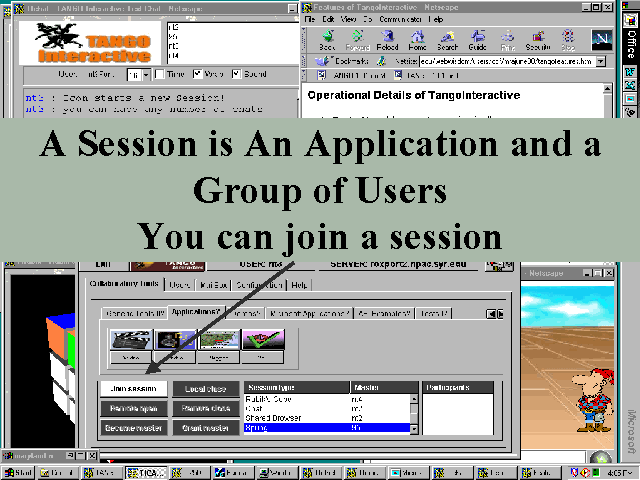This screenshot has height=480, width=640.
Task: Click the Remote close button
Action: 205,408
